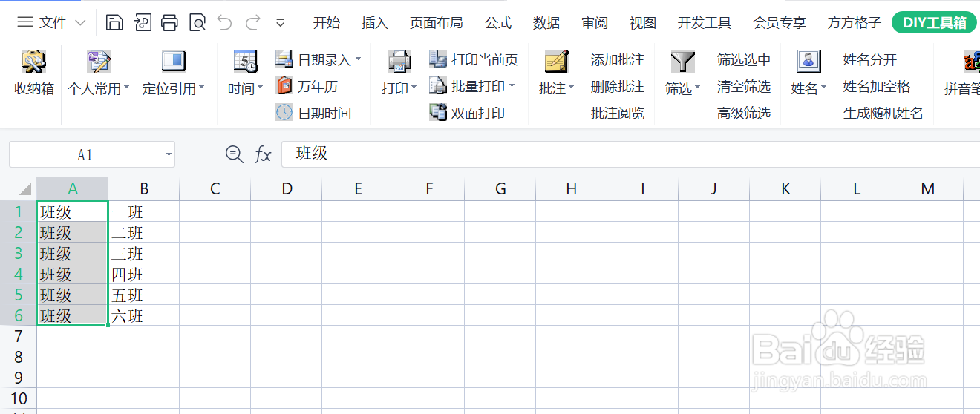Click 删除批注
The height and width of the screenshot is (414, 980).
(618, 86)
